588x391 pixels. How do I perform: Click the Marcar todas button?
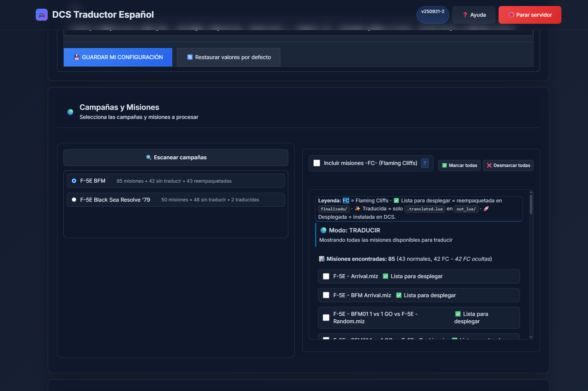[459, 165]
